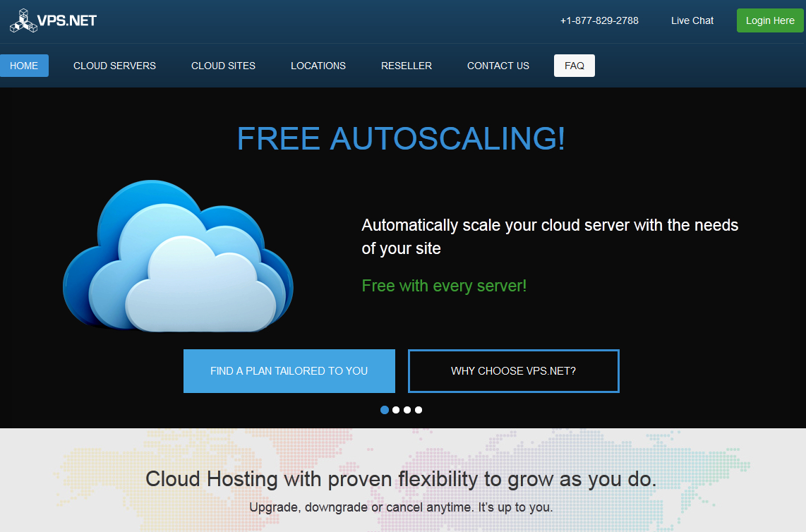Click the Free Autoscaling headline
Viewport: 806px width, 532px height.
401,139
